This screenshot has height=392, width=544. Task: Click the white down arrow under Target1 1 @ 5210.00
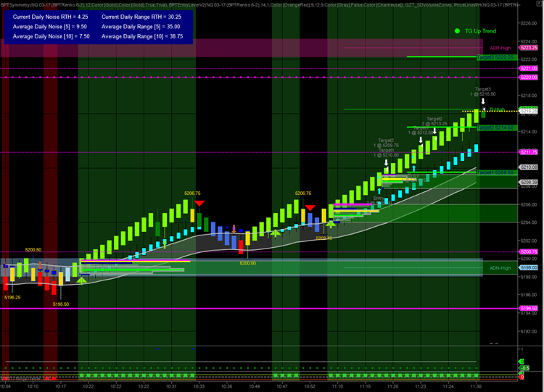[x=386, y=162]
